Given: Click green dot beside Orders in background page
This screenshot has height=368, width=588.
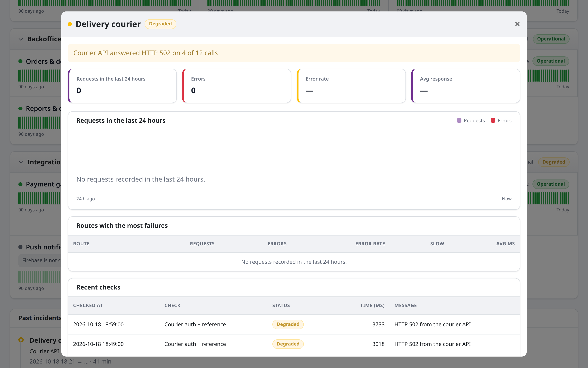Looking at the screenshot, I should [20, 61].
